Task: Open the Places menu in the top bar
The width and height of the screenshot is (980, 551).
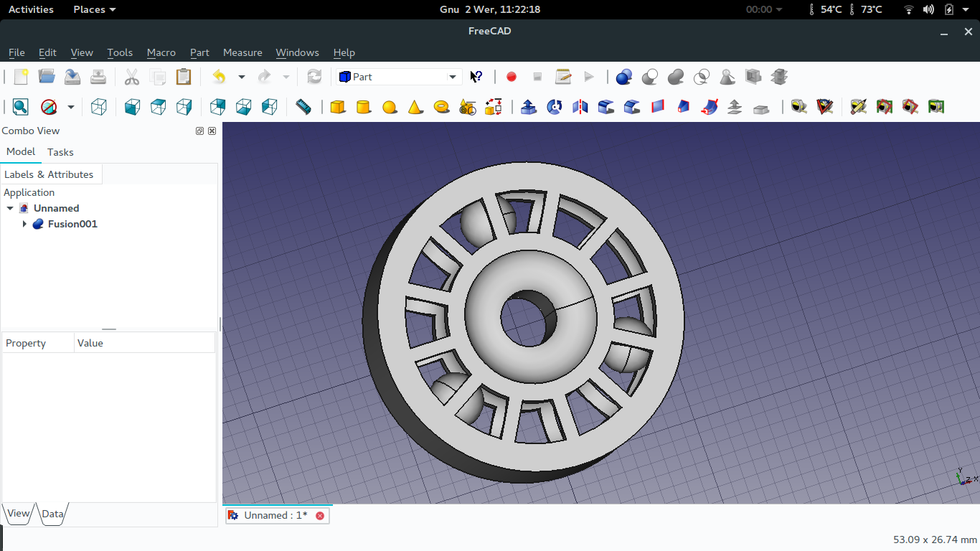Action: (x=88, y=9)
